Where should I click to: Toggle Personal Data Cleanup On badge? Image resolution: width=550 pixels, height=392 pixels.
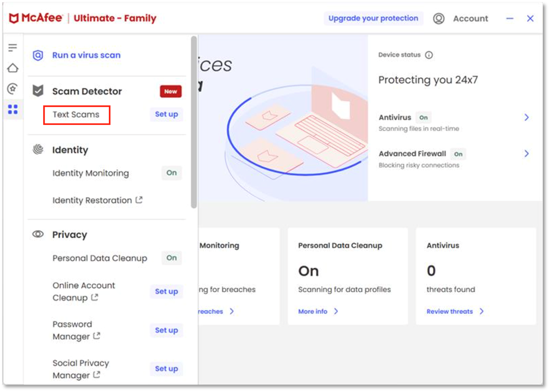pyautogui.click(x=171, y=258)
